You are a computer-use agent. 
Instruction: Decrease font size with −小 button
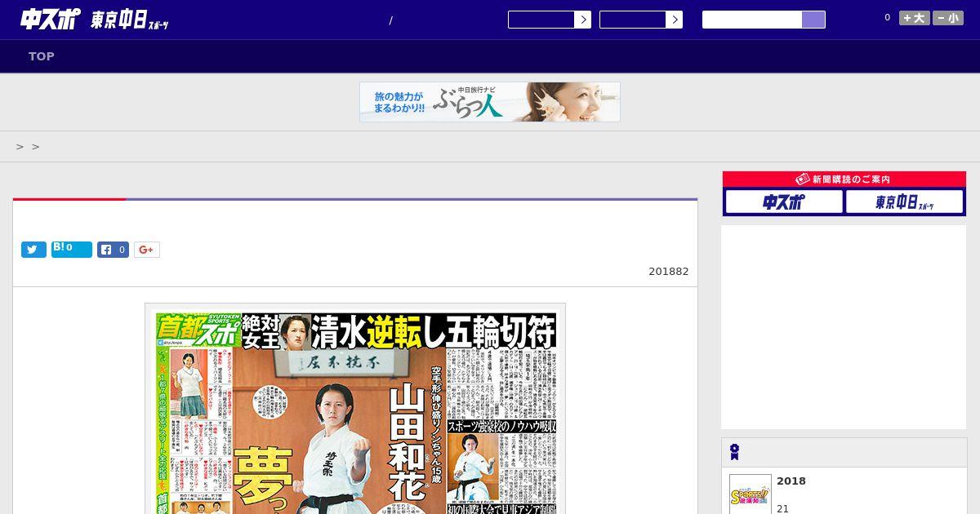tap(948, 18)
